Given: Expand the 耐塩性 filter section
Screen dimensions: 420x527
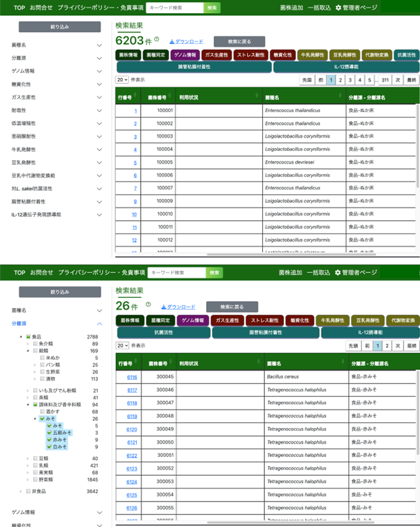Looking at the screenshot, I should tap(99, 111).
